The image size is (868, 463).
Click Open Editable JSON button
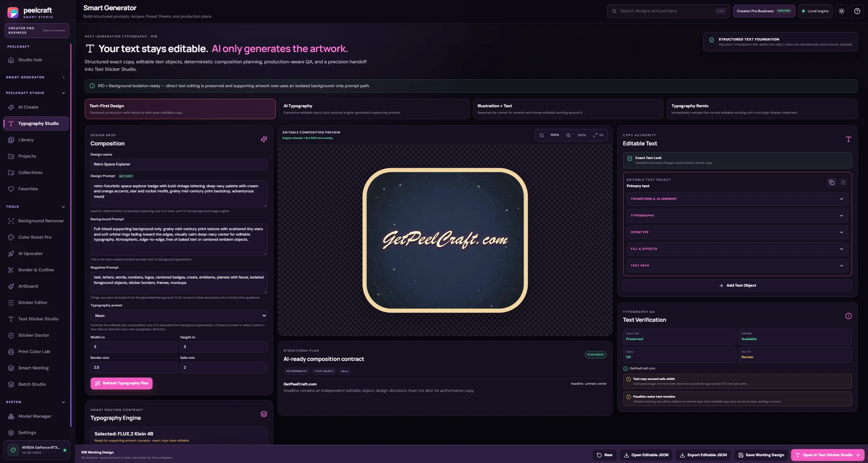point(646,455)
